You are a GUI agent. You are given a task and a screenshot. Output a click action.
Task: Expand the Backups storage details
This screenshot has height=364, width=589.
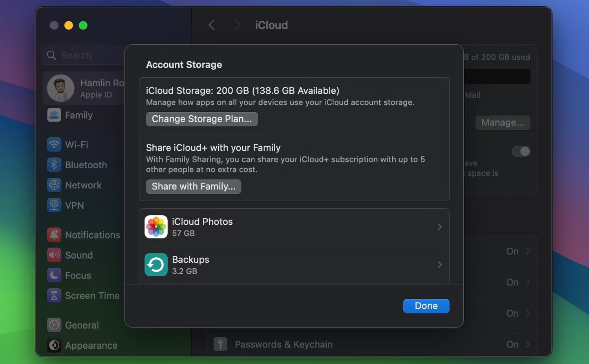click(439, 264)
